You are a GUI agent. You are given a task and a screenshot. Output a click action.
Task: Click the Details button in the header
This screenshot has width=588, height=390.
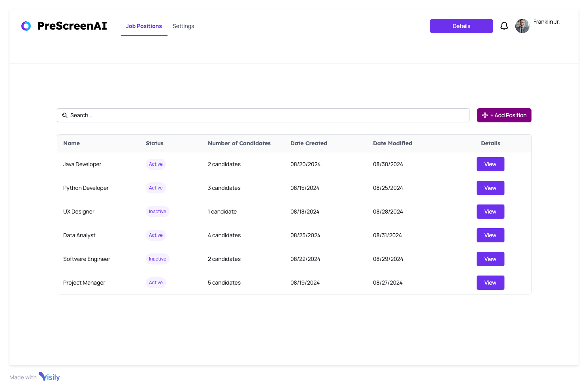(x=461, y=26)
